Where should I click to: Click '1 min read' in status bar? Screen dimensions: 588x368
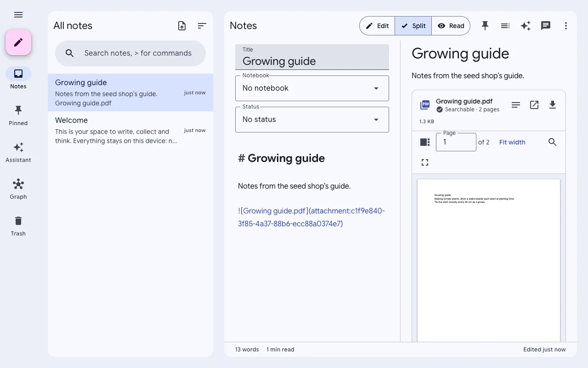coord(280,350)
